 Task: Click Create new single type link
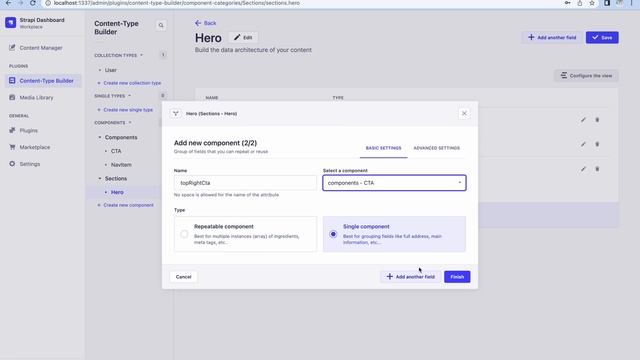click(x=125, y=110)
